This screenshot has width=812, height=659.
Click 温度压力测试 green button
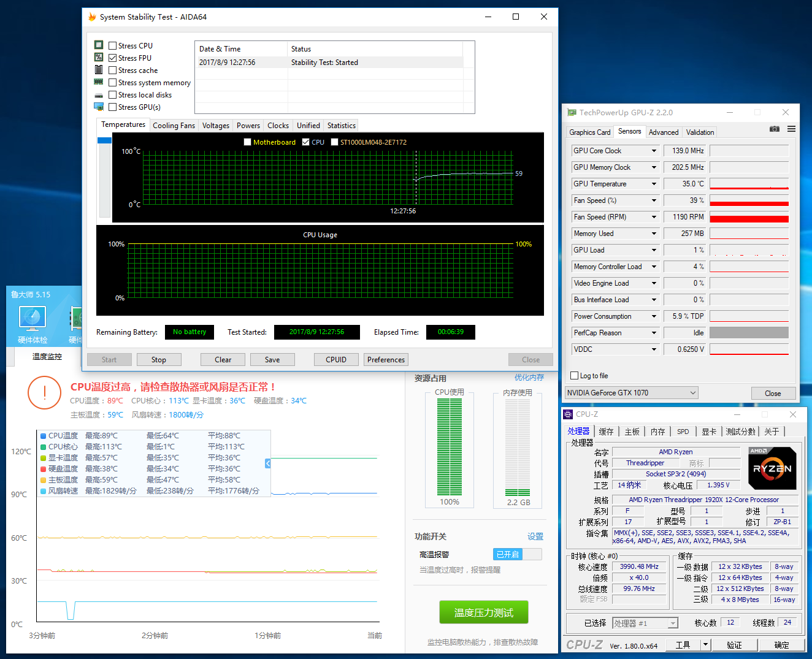[484, 612]
